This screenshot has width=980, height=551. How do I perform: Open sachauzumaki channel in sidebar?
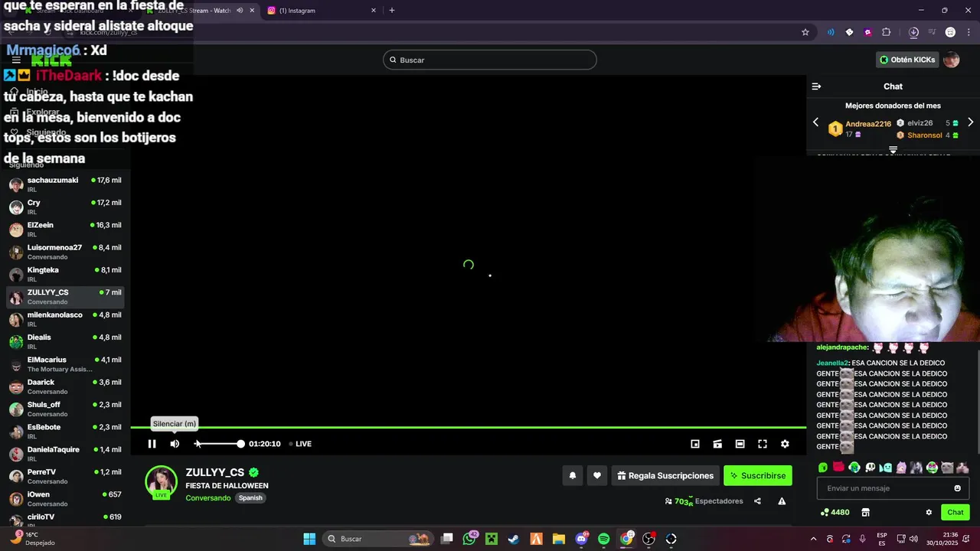click(x=65, y=184)
